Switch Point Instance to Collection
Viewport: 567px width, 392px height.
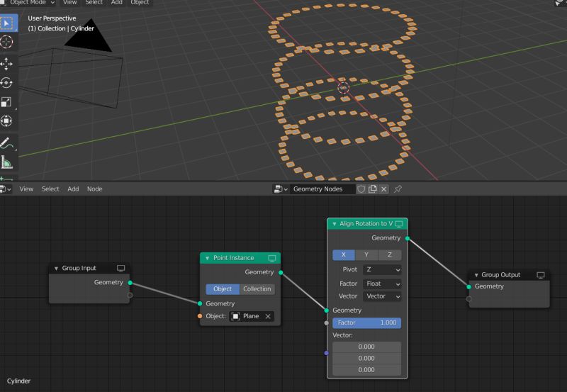[x=257, y=289]
